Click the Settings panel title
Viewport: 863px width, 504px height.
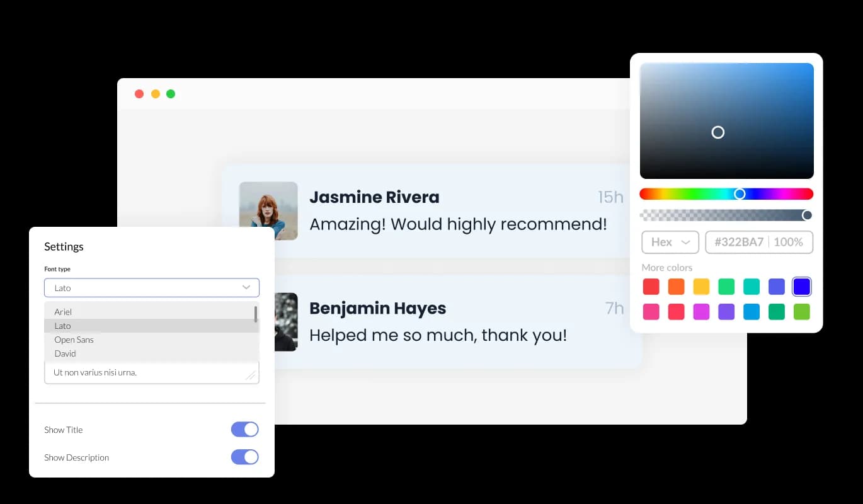pyautogui.click(x=64, y=246)
